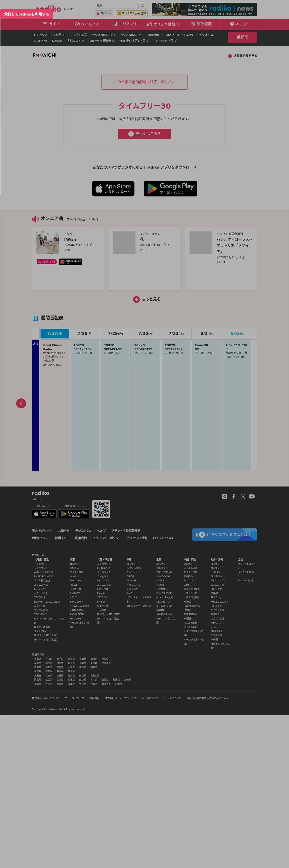289x868 pixels.
Task: Click the footer QR code image
Action: tap(101, 509)
